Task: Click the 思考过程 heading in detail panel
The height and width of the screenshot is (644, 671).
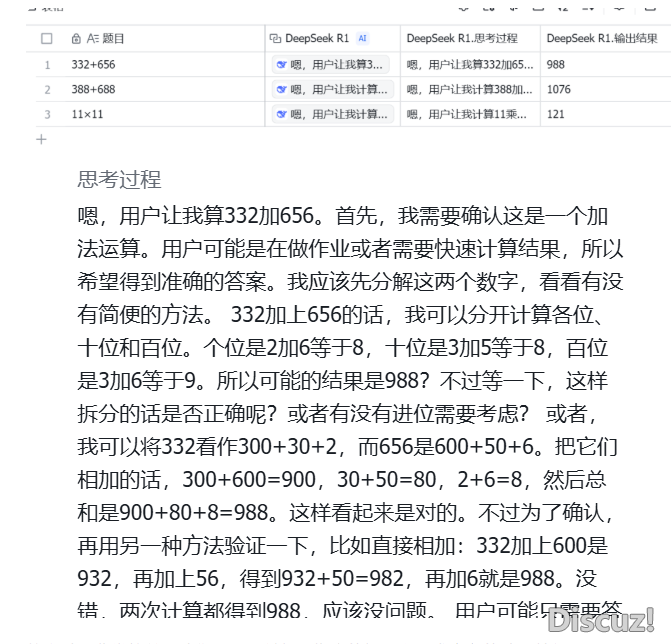Action: coord(119,180)
